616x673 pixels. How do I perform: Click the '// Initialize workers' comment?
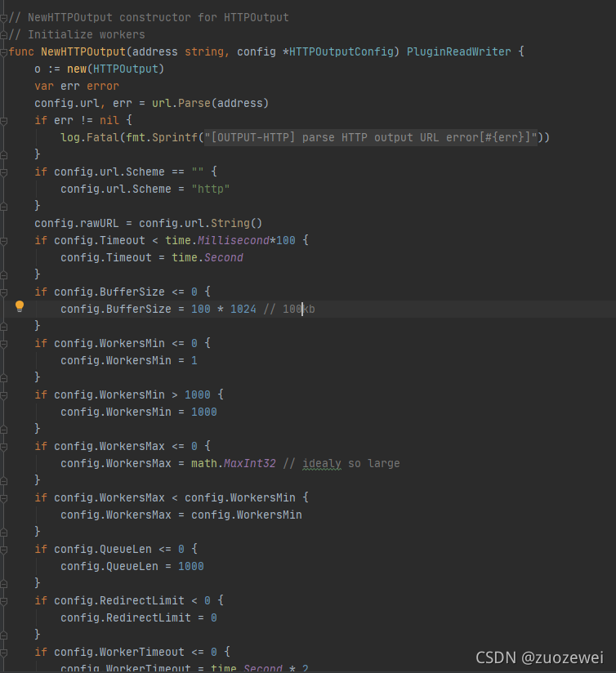tap(77, 35)
